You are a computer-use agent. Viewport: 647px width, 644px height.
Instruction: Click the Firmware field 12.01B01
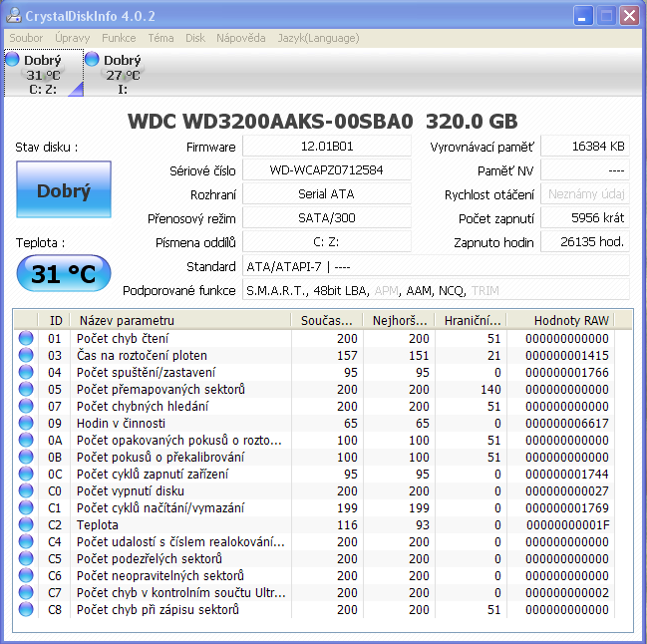tap(326, 147)
